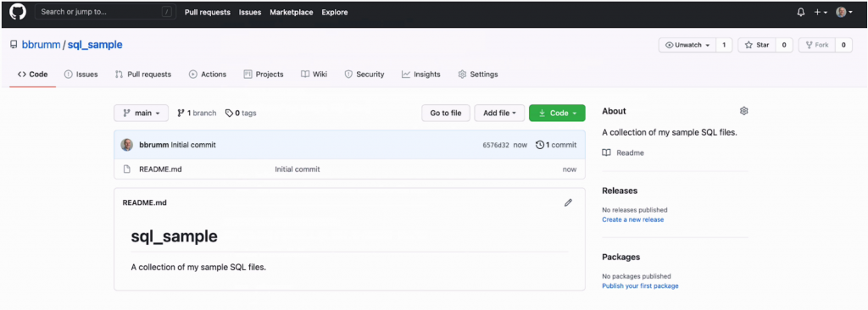Switch to the Security tab
The image size is (868, 310).
click(364, 75)
